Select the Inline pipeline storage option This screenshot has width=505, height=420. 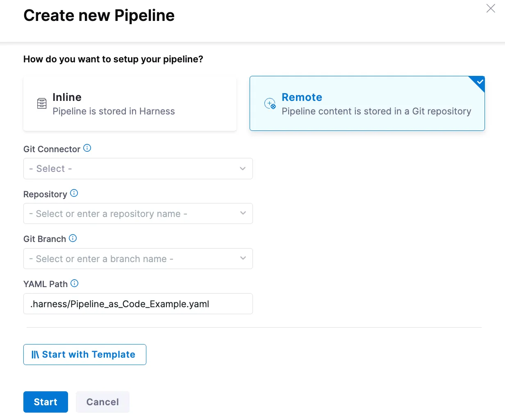coord(130,103)
